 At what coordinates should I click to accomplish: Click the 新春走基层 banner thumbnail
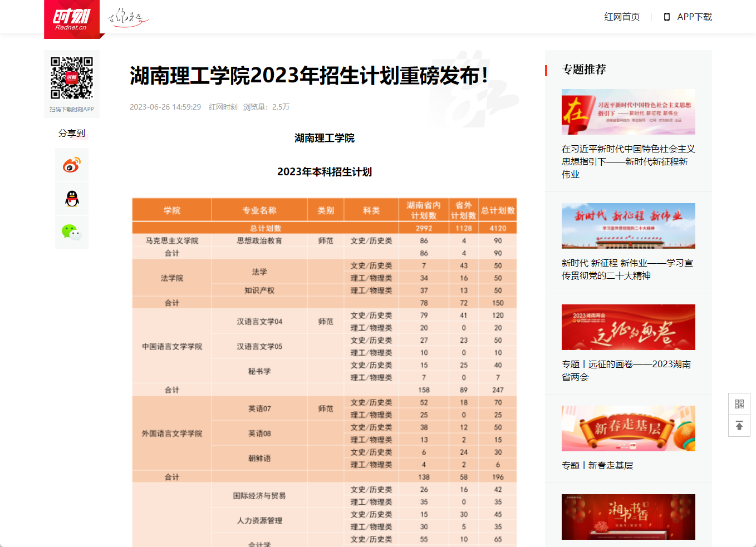[x=628, y=428]
